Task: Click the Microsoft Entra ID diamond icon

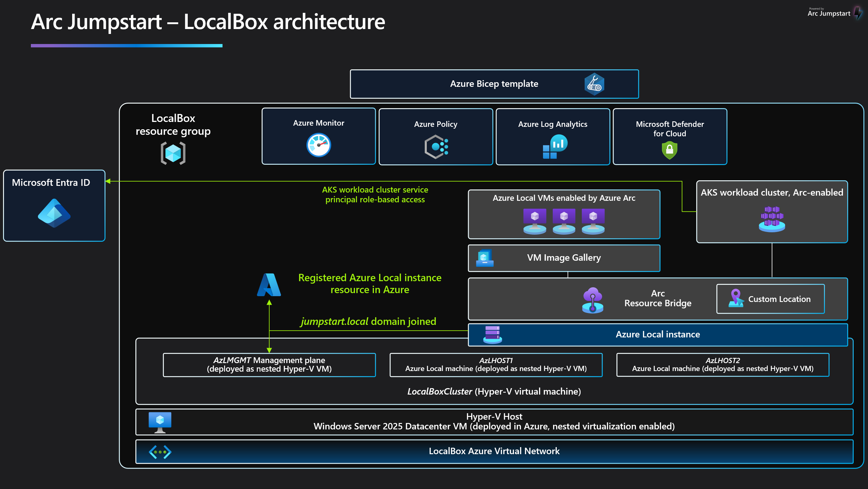Action: click(54, 213)
